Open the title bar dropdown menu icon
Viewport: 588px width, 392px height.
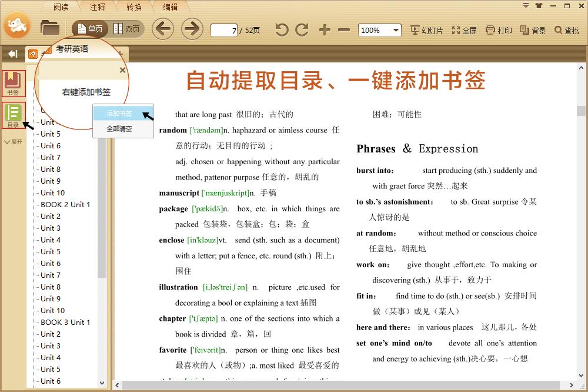[x=526, y=6]
